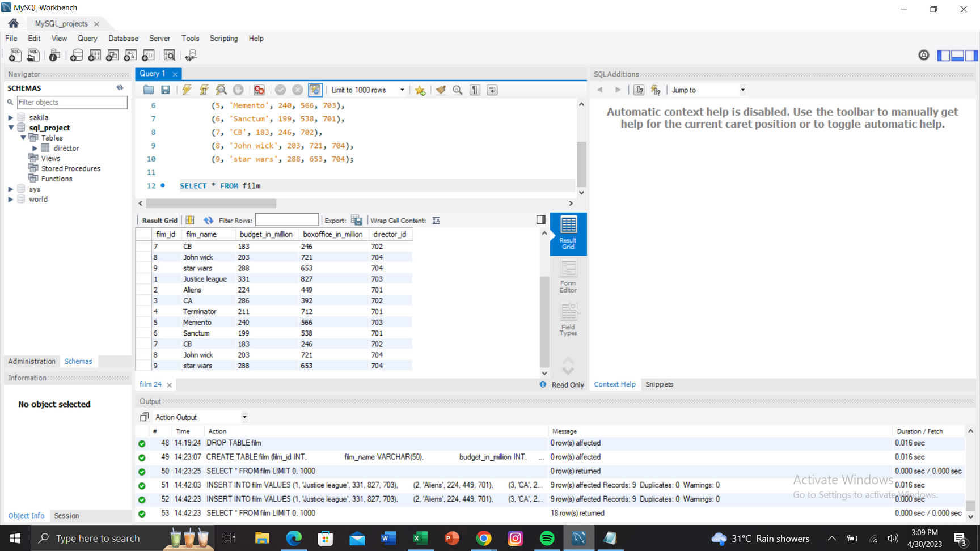980x551 pixels.
Task: Close the film 24 result tab
Action: coord(169,385)
